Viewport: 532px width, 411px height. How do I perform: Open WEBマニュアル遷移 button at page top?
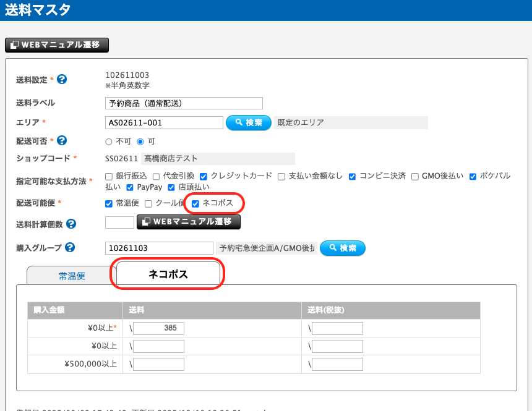pyautogui.click(x=57, y=45)
